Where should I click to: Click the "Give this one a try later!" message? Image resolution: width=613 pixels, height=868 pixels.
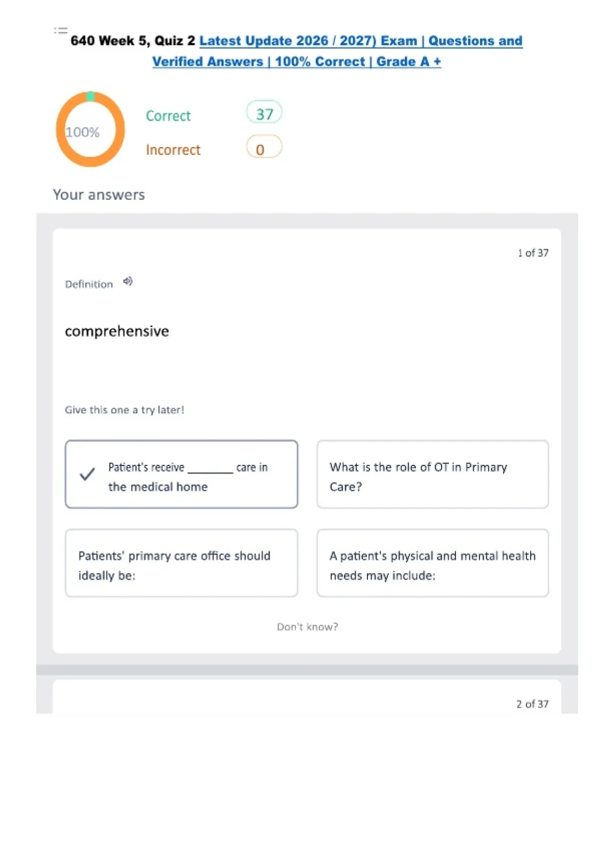[x=125, y=409]
